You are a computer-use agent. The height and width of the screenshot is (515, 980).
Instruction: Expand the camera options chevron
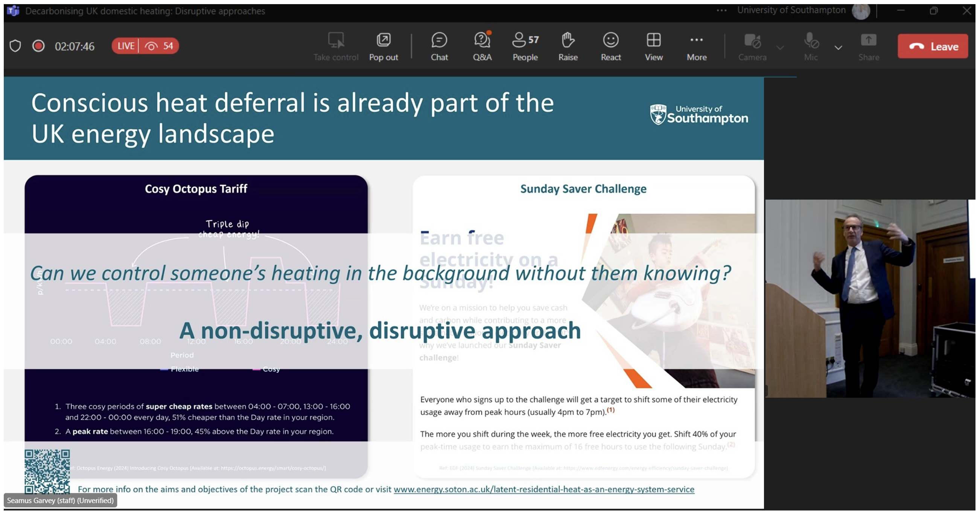(780, 47)
